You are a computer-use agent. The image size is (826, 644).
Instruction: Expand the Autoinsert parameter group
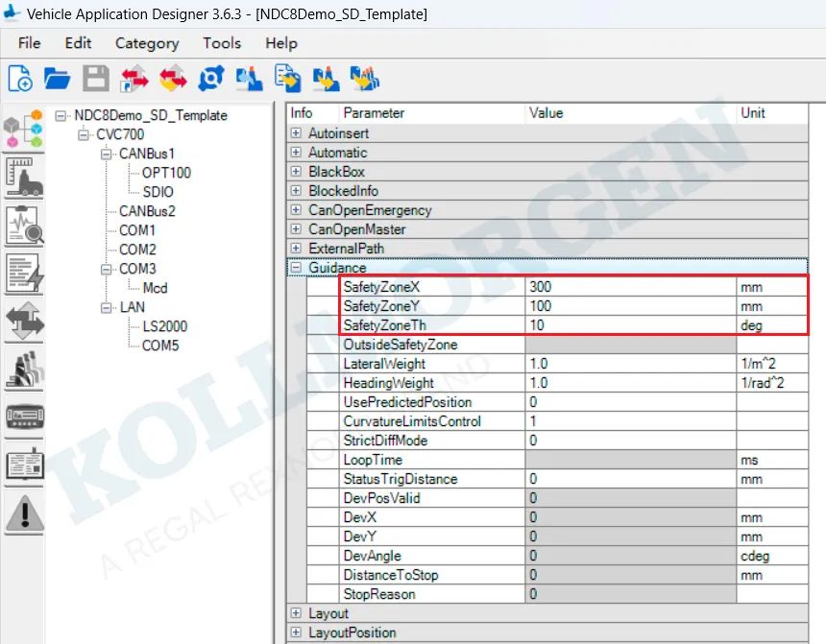pos(297,133)
